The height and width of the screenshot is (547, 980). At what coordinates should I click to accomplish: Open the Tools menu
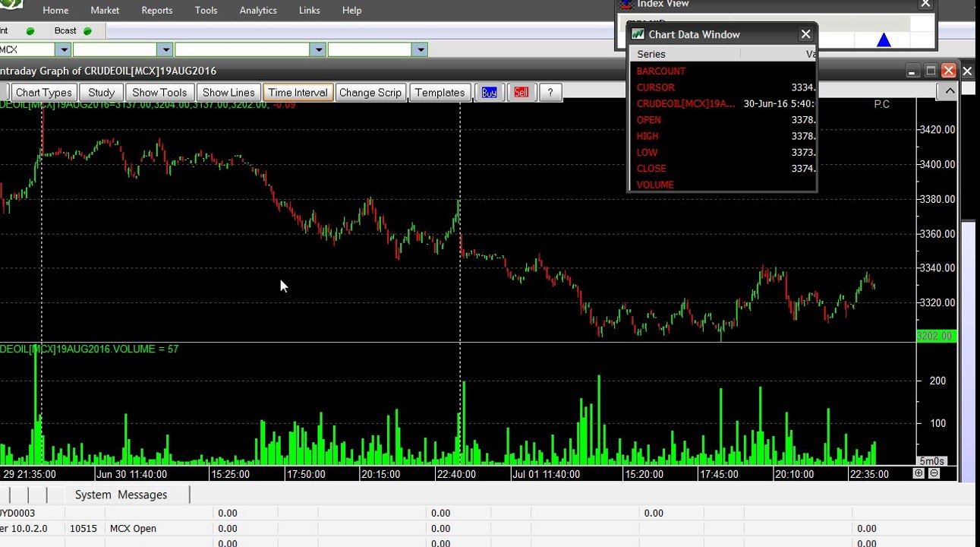point(206,10)
